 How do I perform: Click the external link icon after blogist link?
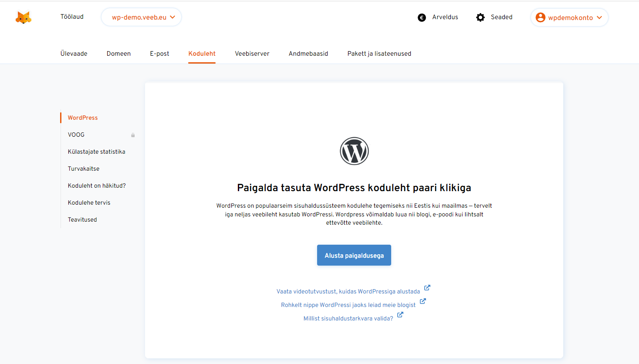[x=423, y=301]
